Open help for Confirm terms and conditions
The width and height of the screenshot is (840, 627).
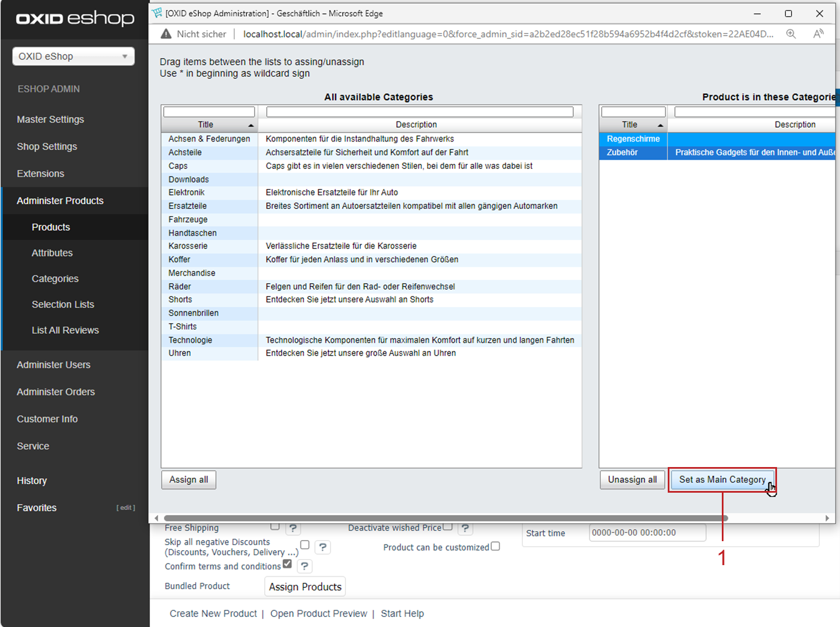pyautogui.click(x=304, y=566)
